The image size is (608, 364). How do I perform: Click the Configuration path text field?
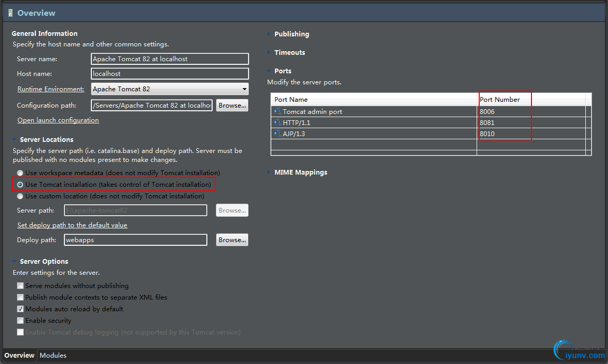(x=151, y=106)
